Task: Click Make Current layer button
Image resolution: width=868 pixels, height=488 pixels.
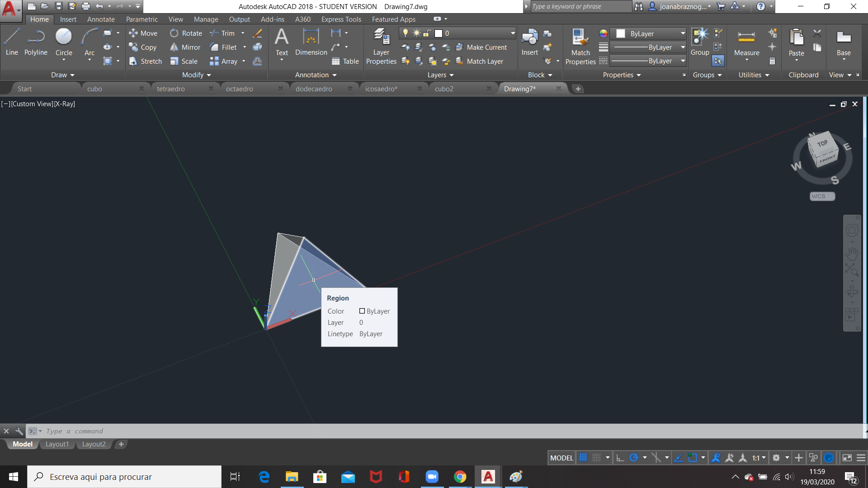Action: coord(481,47)
